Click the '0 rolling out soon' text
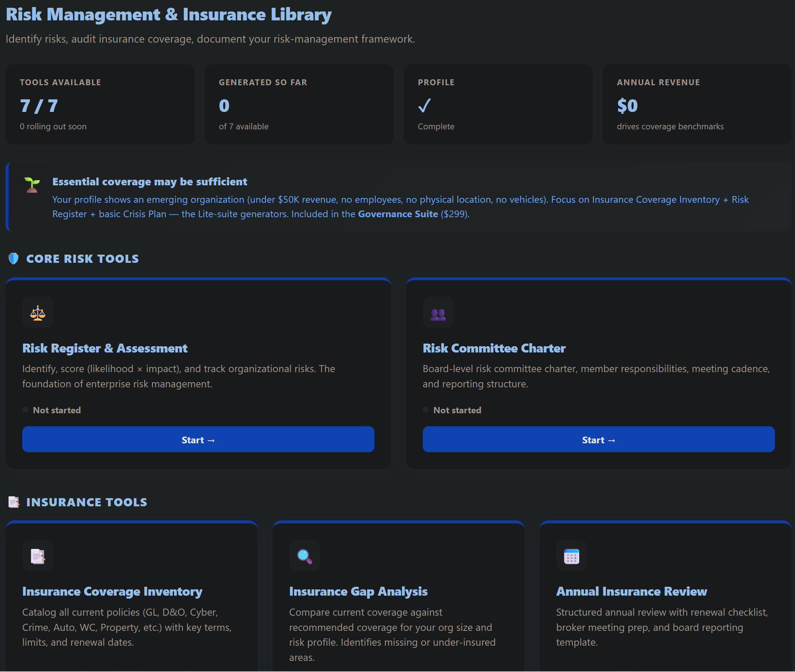The height and width of the screenshot is (672, 795). (x=53, y=126)
